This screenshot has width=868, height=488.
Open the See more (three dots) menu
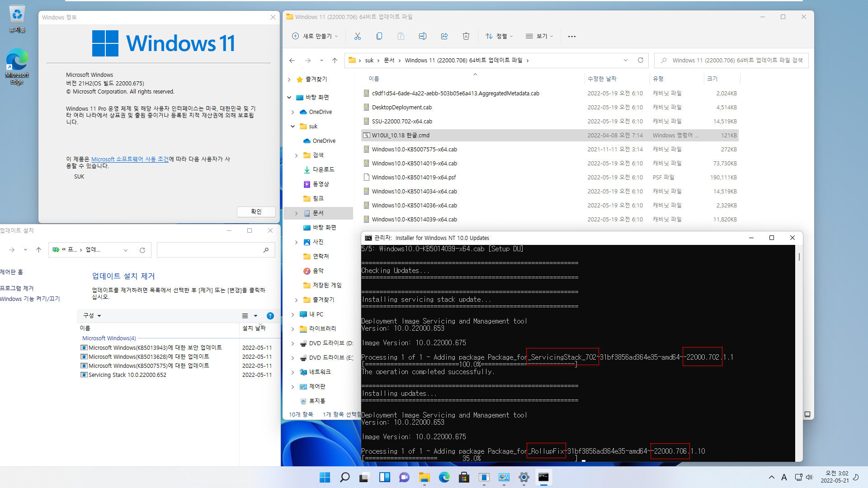click(x=572, y=36)
